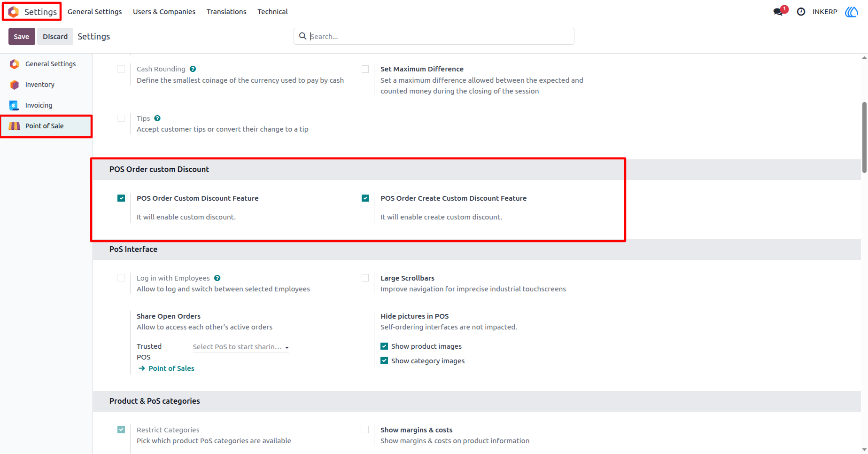Click the user avatar icon beside INKERP

click(x=852, y=12)
